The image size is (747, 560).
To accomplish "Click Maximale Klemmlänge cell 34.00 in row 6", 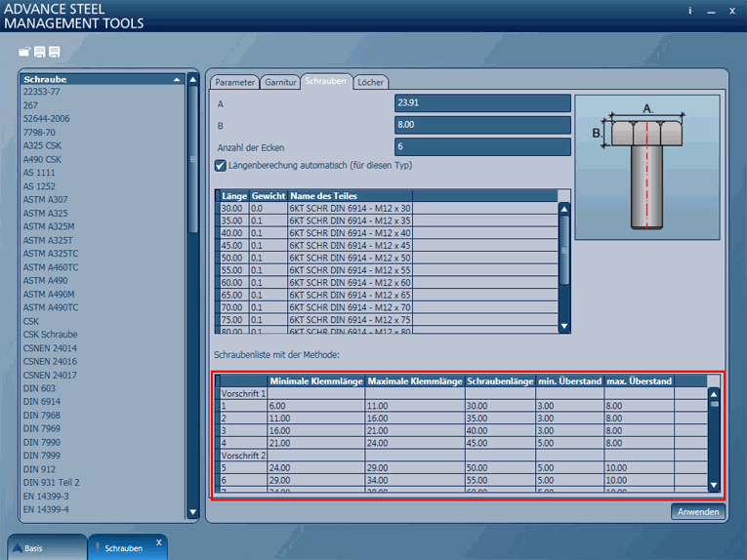I will (415, 480).
